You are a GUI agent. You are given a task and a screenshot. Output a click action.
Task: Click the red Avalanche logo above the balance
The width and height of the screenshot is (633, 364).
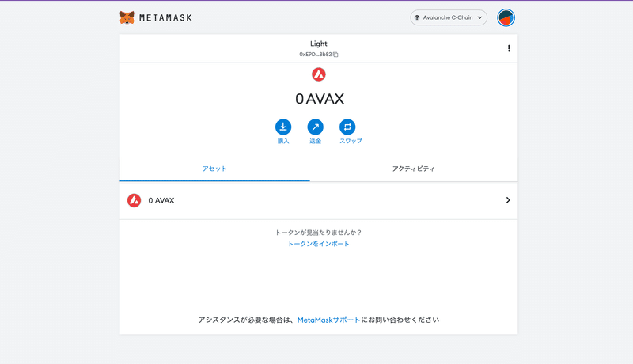point(319,74)
